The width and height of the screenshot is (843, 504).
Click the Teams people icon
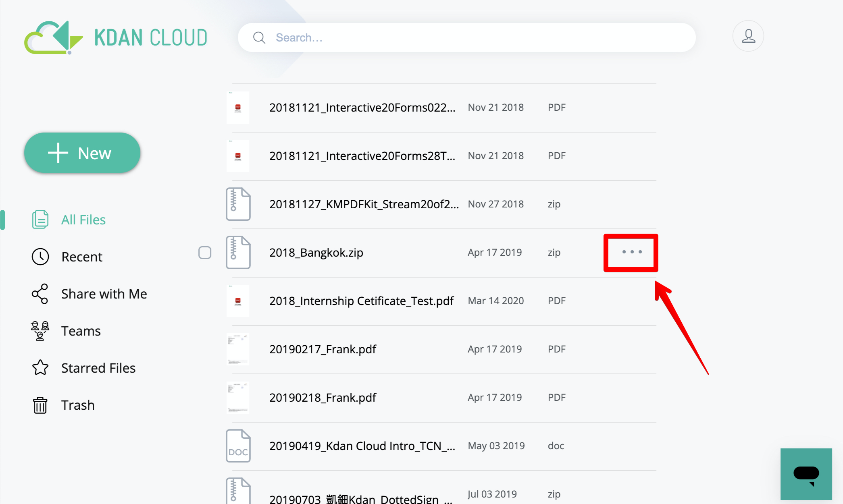click(x=40, y=331)
